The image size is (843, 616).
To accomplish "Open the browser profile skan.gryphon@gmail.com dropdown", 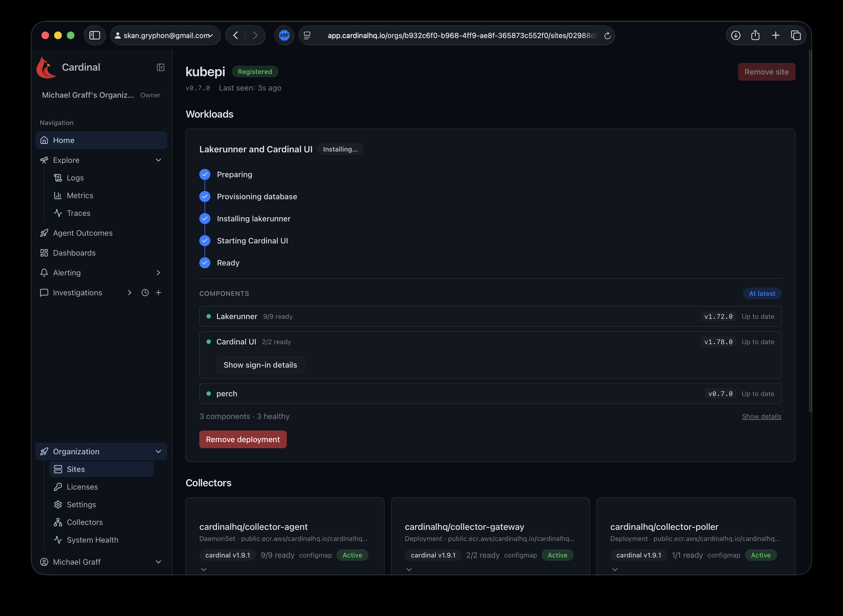I will 165,35.
